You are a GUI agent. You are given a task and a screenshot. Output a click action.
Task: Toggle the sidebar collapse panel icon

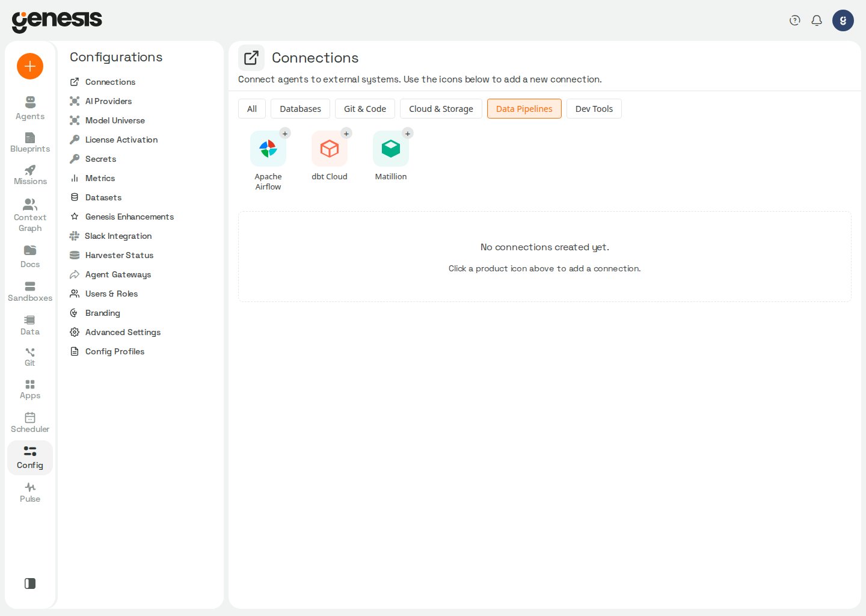pos(30,584)
